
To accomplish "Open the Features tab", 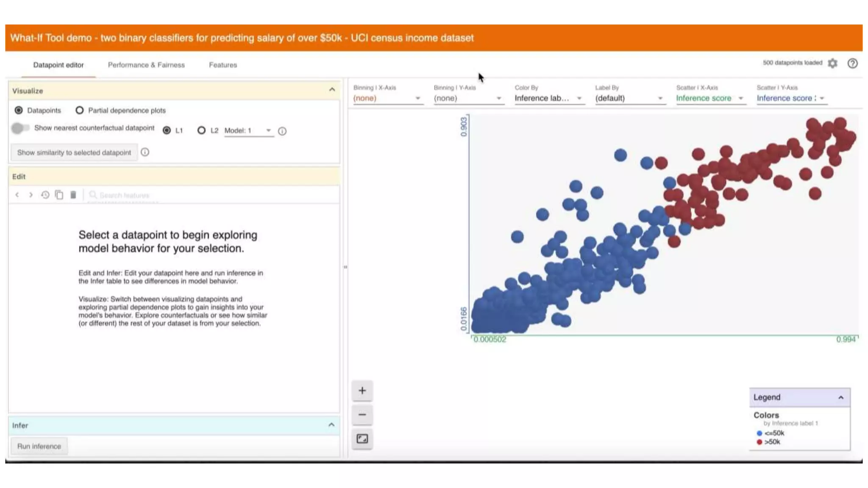I will 223,65.
